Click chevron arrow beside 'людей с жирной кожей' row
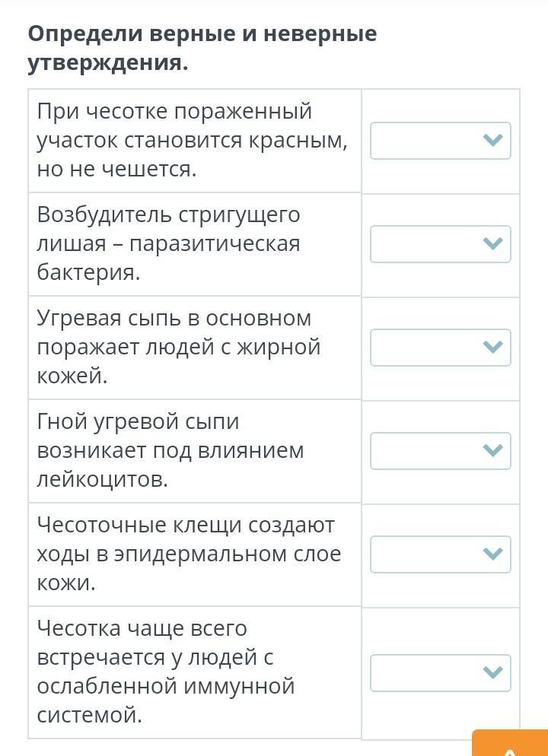This screenshot has height=756, width=548. (493, 348)
